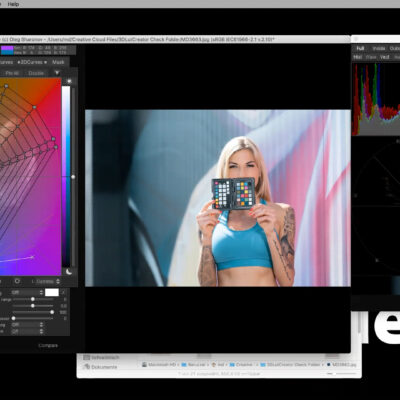The image size is (400, 400).
Task: Switch to the 2DCurves tab
Action: [32, 62]
